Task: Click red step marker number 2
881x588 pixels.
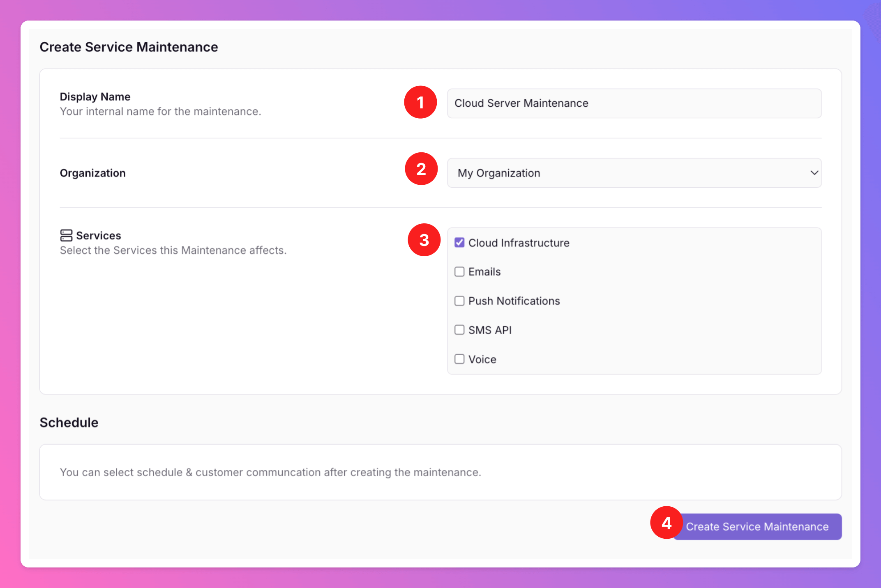Action: click(x=421, y=169)
